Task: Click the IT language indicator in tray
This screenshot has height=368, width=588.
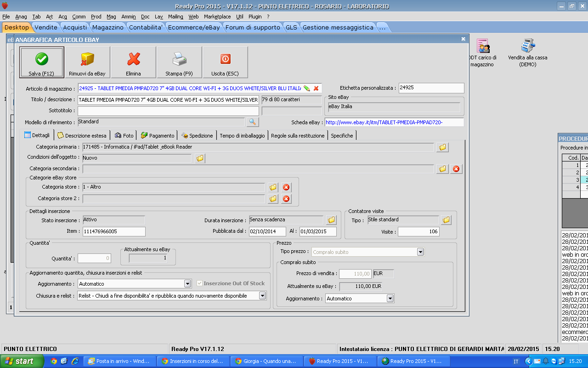Action: 516,362
